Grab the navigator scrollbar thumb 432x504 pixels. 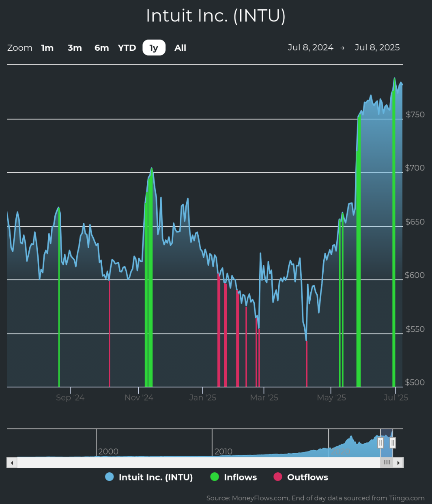[x=387, y=463]
